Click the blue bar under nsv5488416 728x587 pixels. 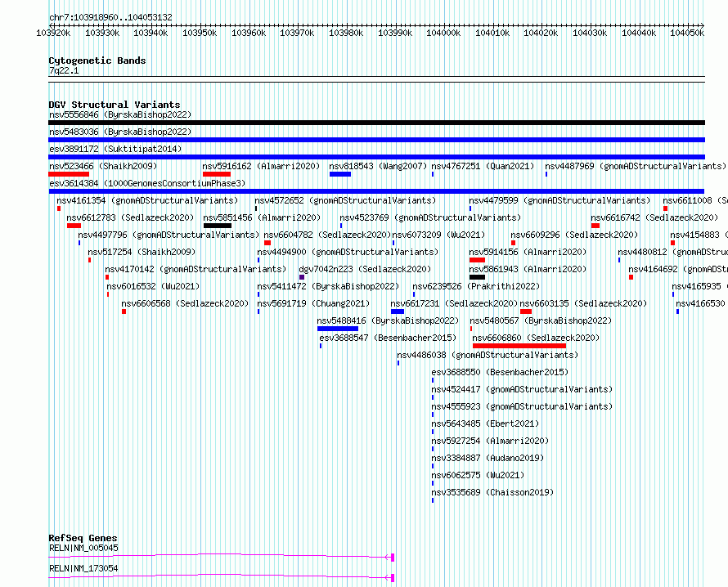pos(338,329)
